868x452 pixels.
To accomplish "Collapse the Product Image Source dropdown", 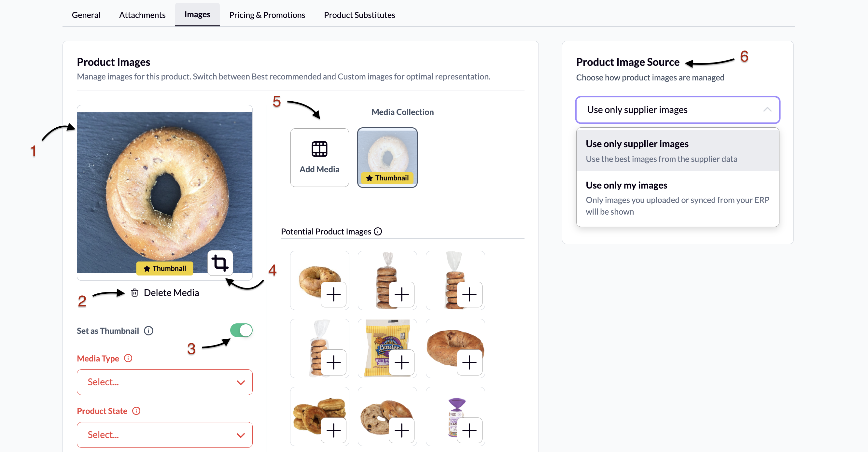I will (678, 110).
